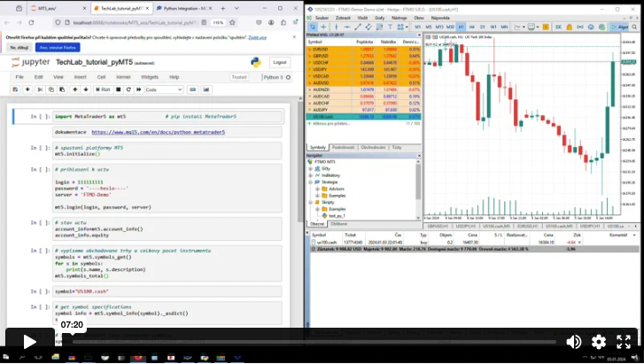644x364 pixels.
Task: Pick the horizontal line drawing tool
Action: point(347,27)
